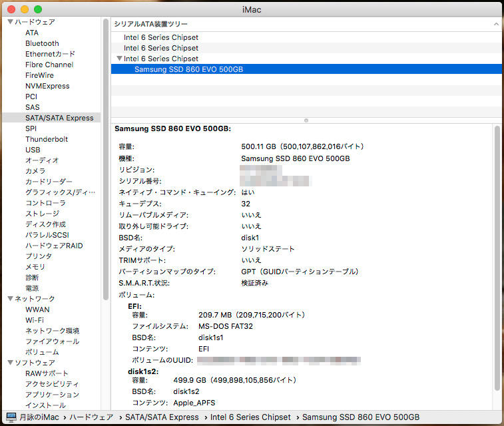Image resolution: width=504 pixels, height=426 pixels.
Task: Select the second Intel 6 Series Chipset row
Action: click(306, 48)
